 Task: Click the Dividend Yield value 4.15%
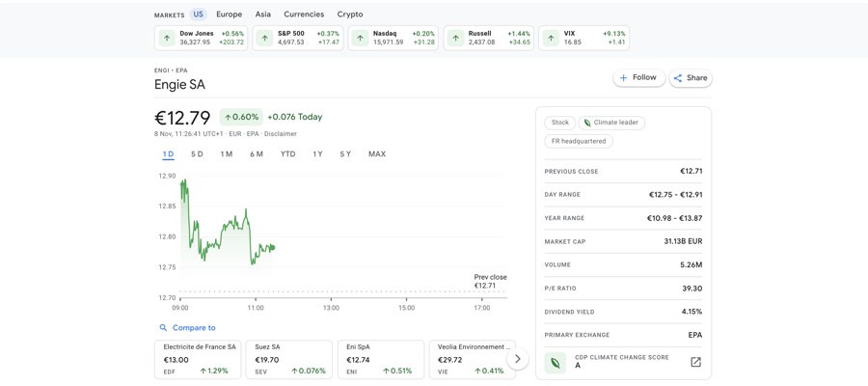[692, 312]
